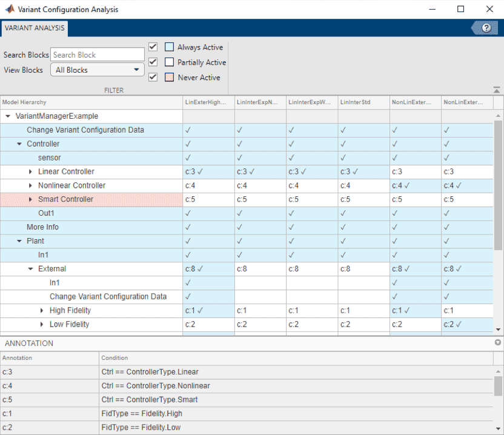Collapse the Controller tree node
This screenshot has height=435, width=504.
(19, 144)
